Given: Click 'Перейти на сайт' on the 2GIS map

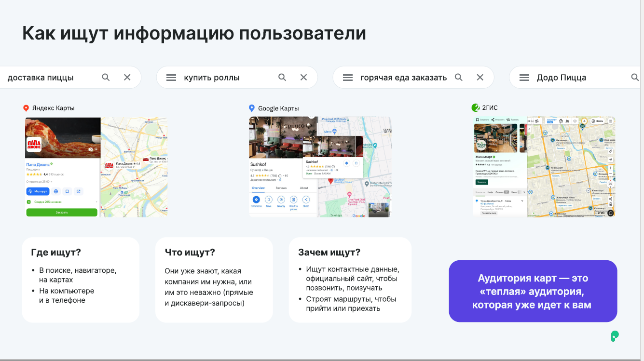Looking at the screenshot, I should pos(564,206).
